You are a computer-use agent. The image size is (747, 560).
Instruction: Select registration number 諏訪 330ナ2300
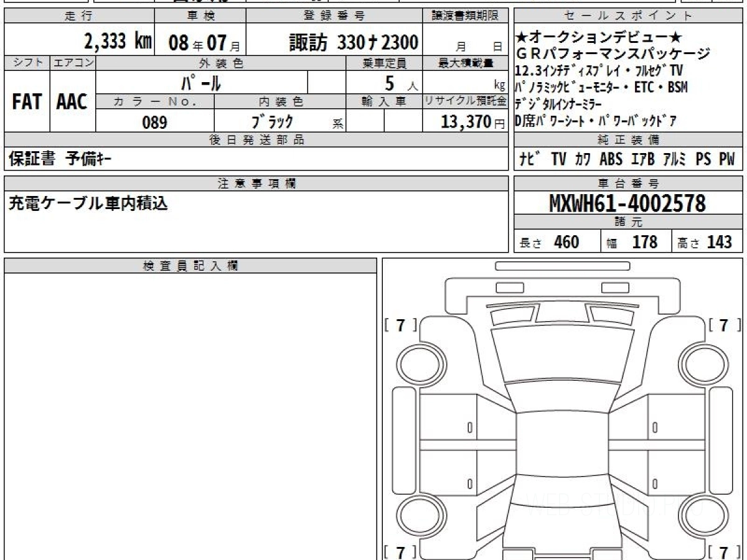tap(353, 42)
